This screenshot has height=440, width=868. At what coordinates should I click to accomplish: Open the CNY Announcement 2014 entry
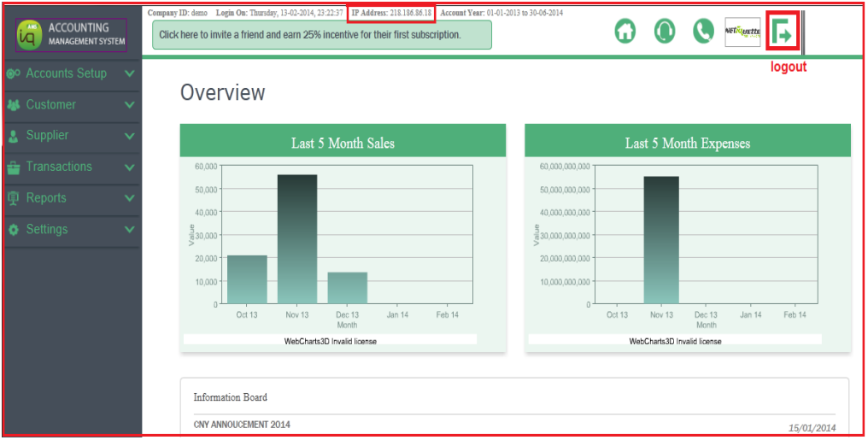[243, 425]
